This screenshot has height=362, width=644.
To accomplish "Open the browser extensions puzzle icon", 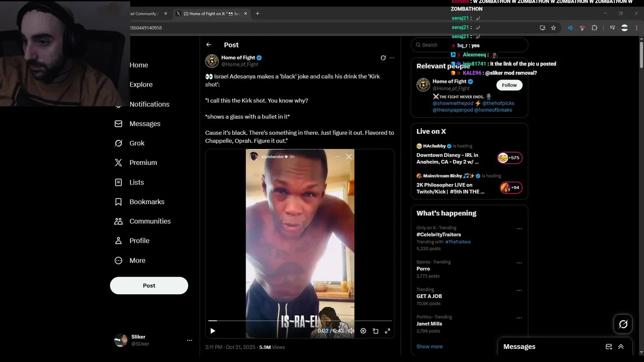I will [x=594, y=28].
